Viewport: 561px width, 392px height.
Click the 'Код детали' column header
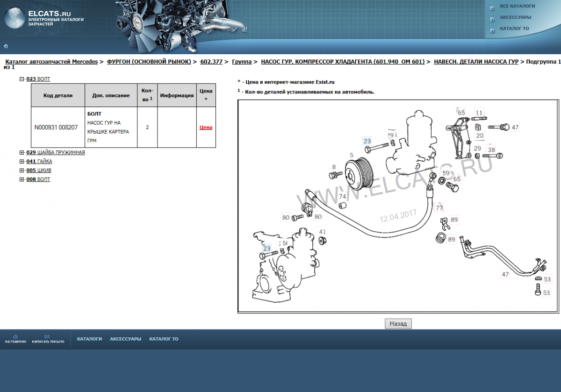pyautogui.click(x=58, y=95)
